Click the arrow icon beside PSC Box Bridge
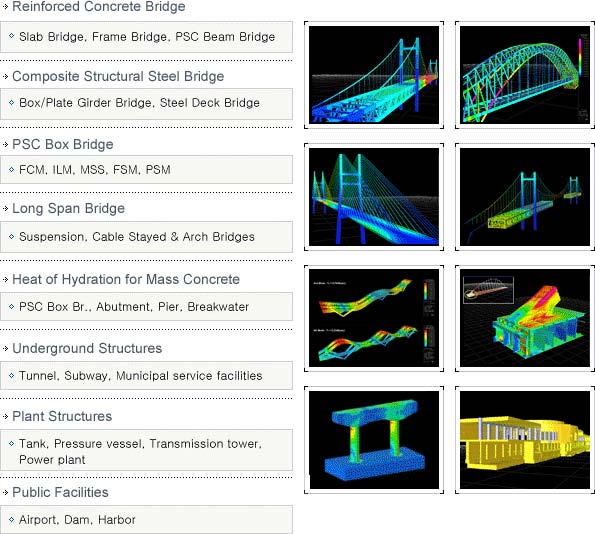 coord(5,145)
